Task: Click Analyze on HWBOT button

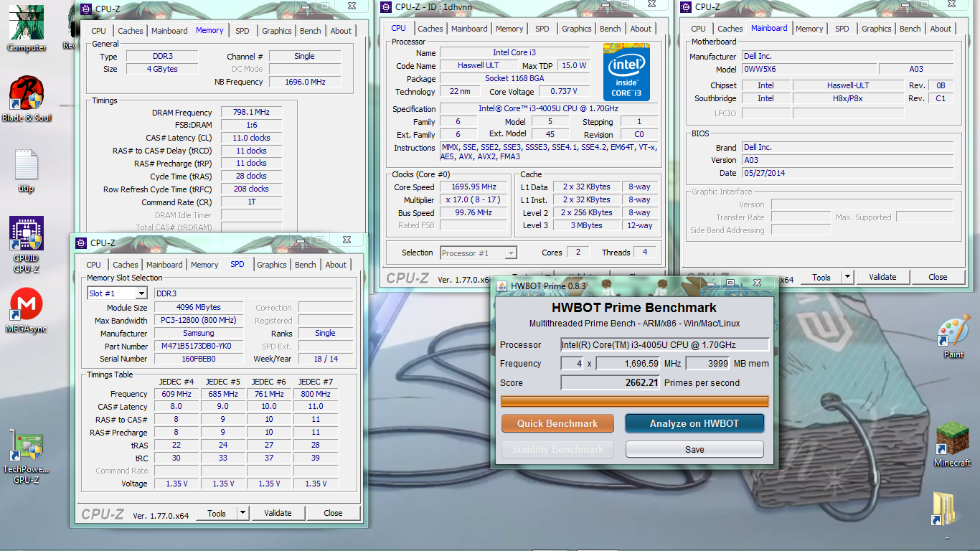Action: [x=694, y=423]
